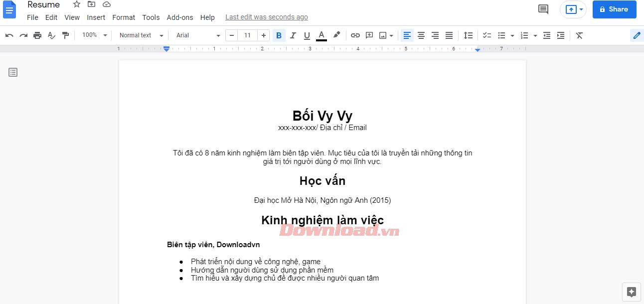Insert a link
Viewport: 644px width, 304px height.
tap(355, 35)
